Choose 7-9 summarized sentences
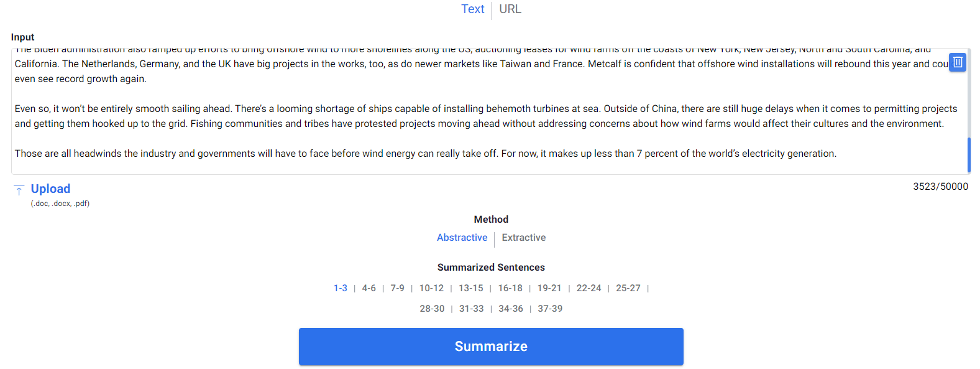980x369 pixels. click(x=398, y=288)
